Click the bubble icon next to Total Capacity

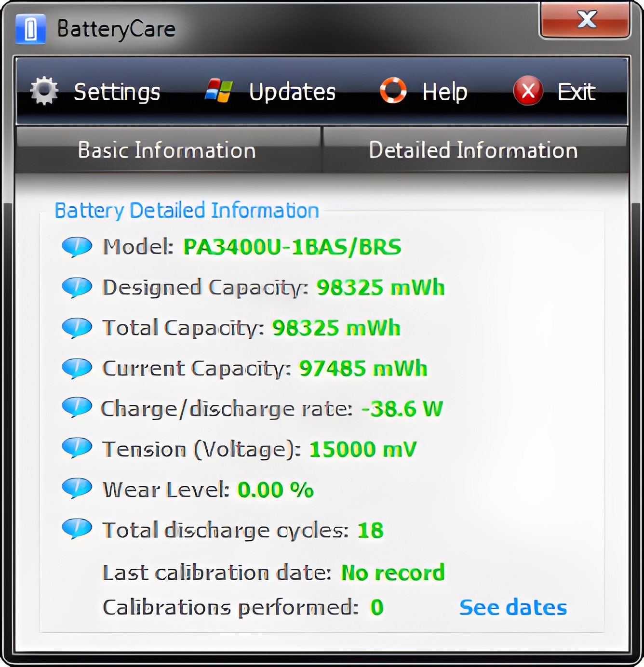77,328
